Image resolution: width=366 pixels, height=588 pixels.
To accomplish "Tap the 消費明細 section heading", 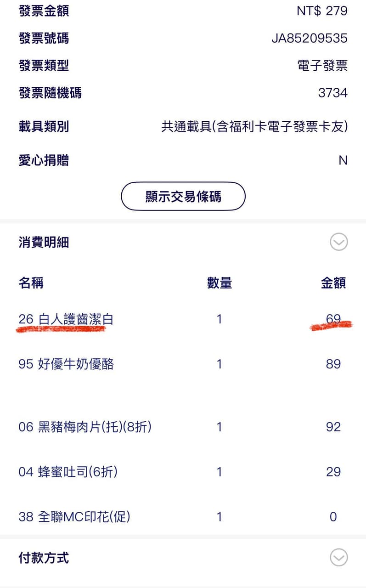I will coord(44,242).
